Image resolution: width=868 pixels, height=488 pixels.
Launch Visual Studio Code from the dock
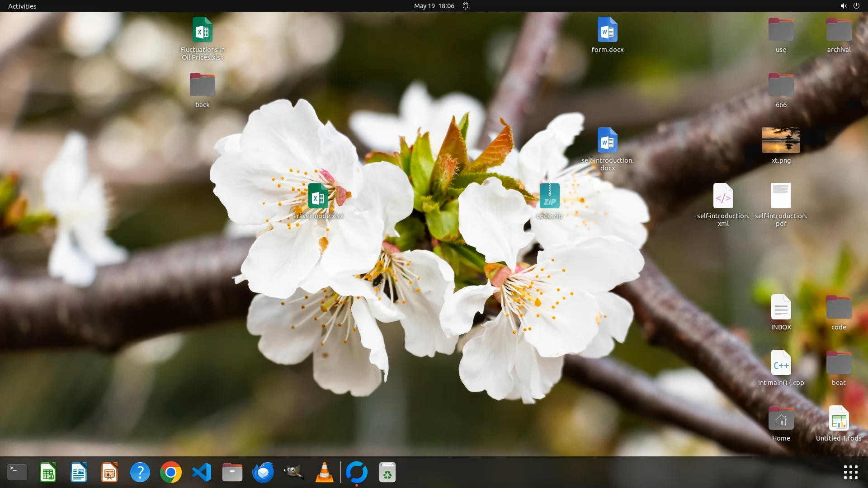tap(202, 472)
